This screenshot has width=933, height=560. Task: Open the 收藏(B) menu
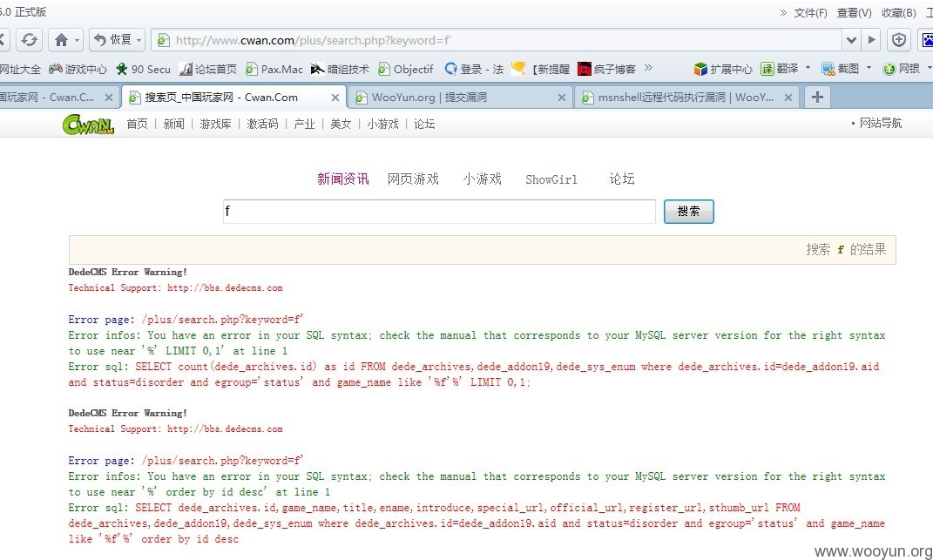898,12
